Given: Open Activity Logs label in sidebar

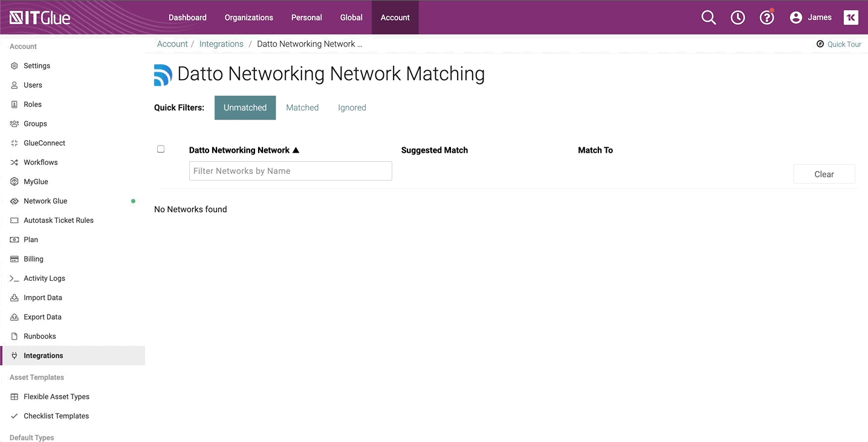Looking at the screenshot, I should 44,278.
